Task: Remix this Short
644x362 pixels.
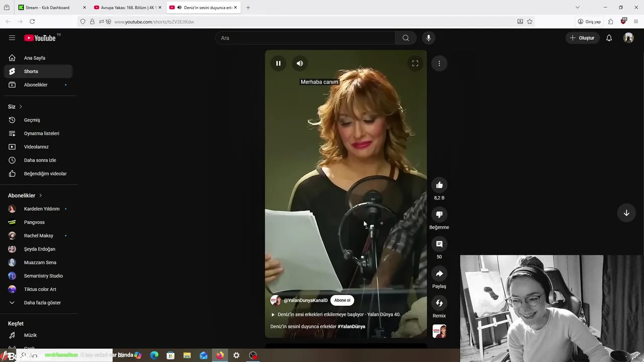Action: 439,303
